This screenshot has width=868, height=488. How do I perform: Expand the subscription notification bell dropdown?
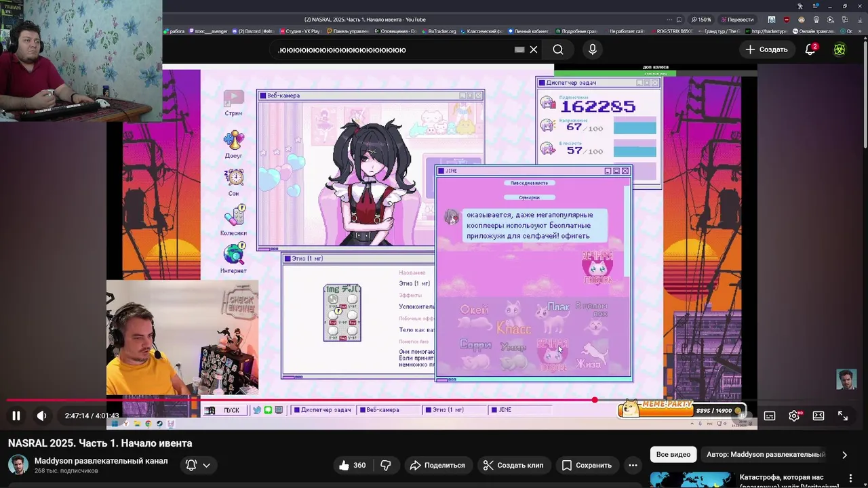click(x=198, y=465)
